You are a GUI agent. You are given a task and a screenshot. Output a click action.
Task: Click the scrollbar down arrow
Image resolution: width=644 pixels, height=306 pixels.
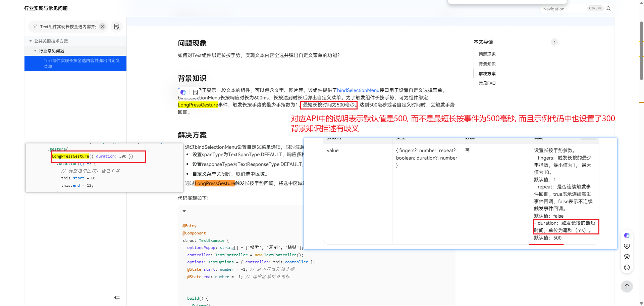[x=641, y=303]
